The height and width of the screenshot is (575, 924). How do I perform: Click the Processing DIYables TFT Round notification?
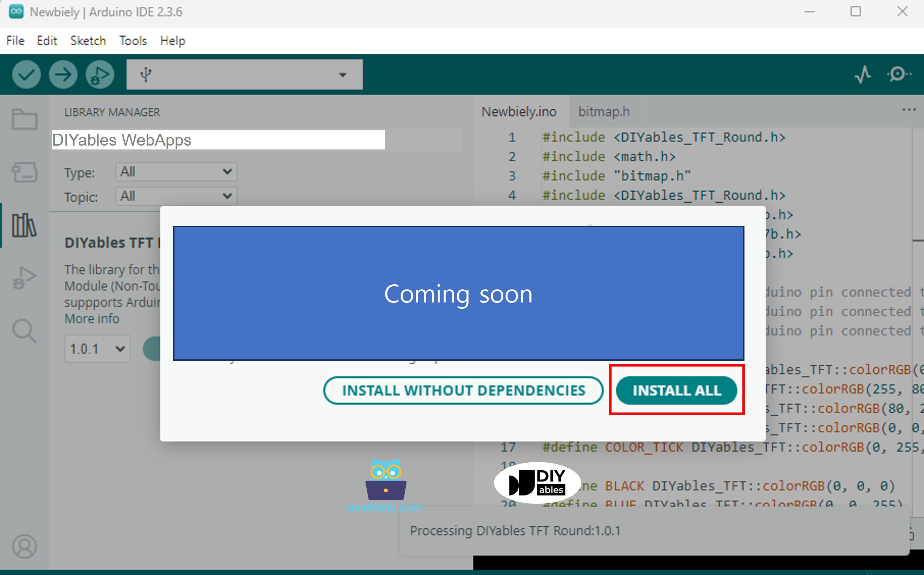pyautogui.click(x=654, y=531)
